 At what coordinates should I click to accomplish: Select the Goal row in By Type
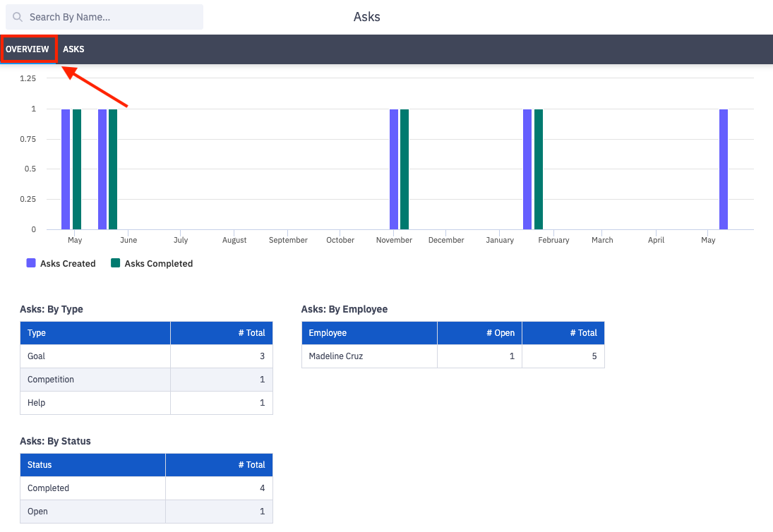37,356
